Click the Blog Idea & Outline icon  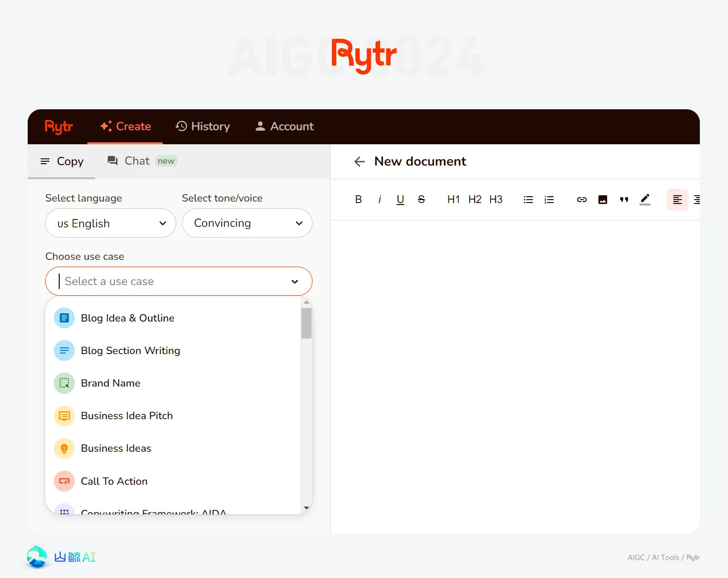click(x=64, y=318)
